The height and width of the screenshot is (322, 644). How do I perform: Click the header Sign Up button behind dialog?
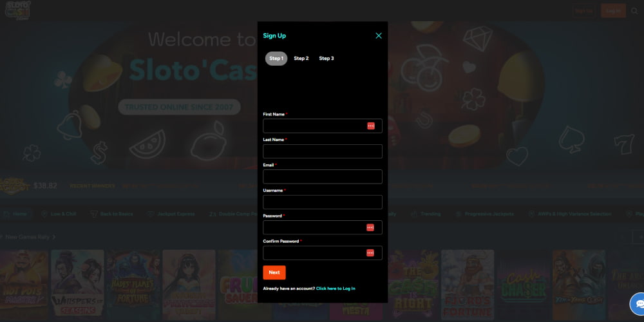tap(583, 11)
